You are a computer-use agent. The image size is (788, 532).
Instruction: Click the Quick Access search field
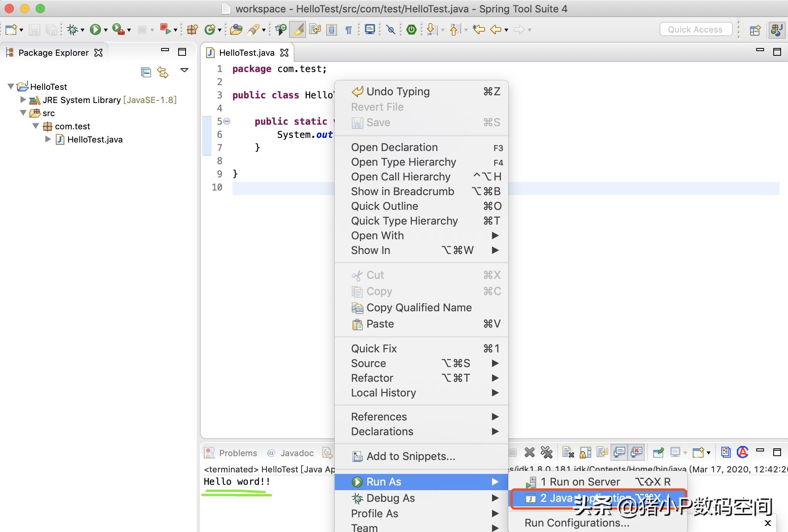695,29
